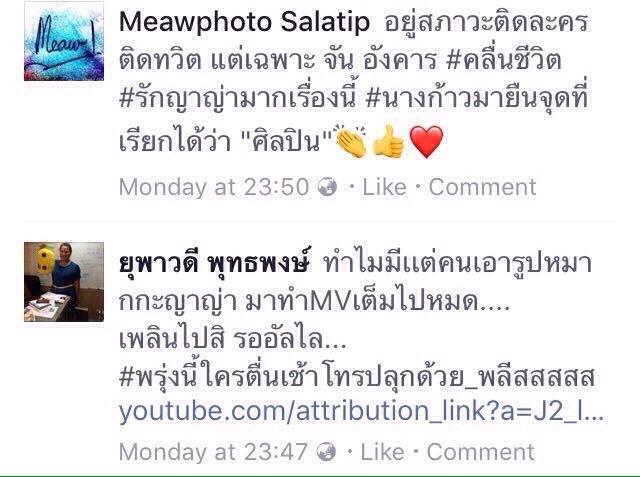Click the Monday at 23:50 timestamp
The height and width of the screenshot is (477, 640).
point(214,187)
